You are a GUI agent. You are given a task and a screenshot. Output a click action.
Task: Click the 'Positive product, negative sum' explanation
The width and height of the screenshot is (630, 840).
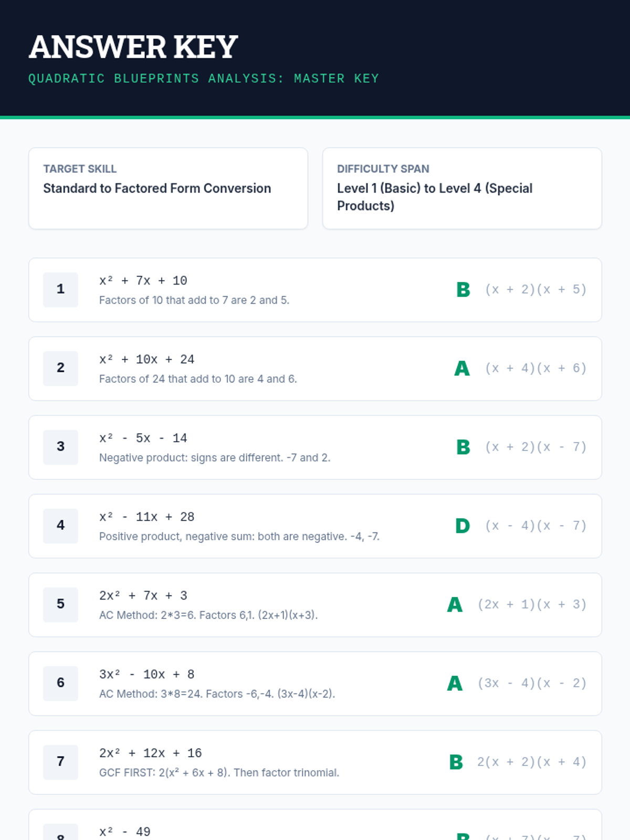click(x=239, y=537)
